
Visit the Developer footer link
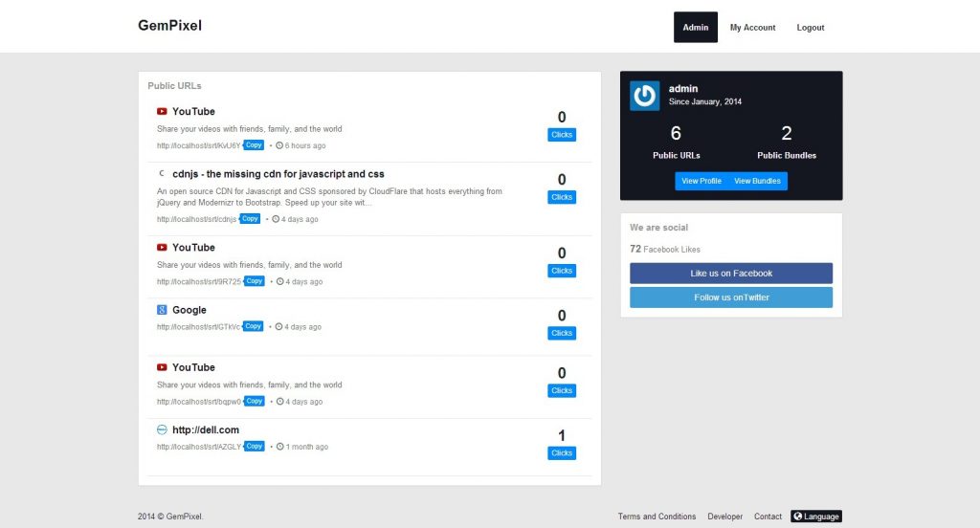(x=725, y=517)
